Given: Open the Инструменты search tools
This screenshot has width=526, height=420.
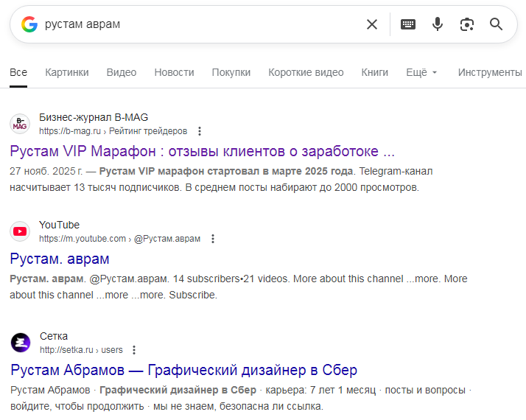Looking at the screenshot, I should tap(490, 72).
